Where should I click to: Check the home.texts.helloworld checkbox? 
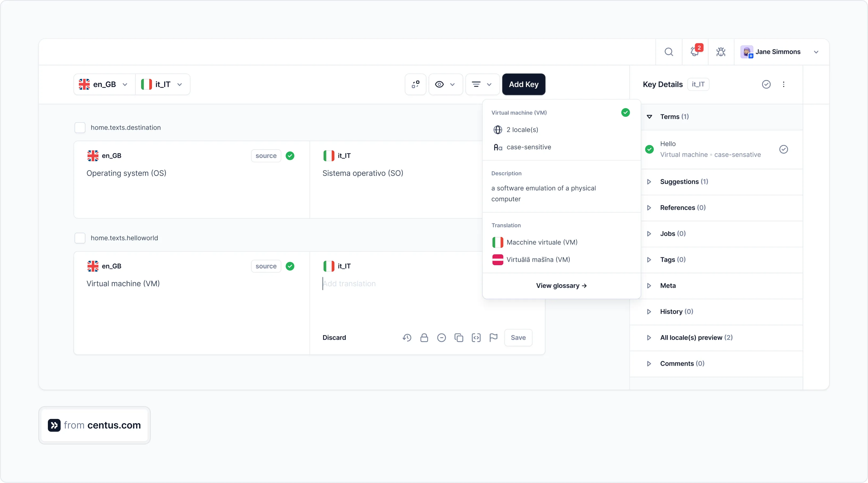(x=80, y=238)
